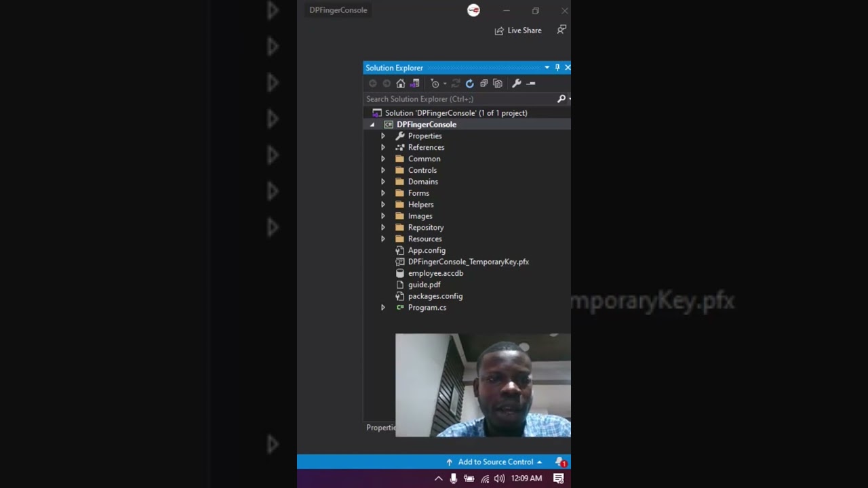Click the volume speaker tray icon
This screenshot has width=868, height=488.
click(500, 479)
